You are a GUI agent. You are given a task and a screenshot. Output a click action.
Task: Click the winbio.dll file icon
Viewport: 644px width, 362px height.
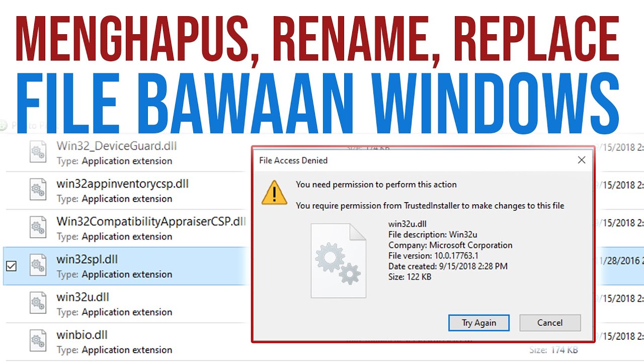38,341
